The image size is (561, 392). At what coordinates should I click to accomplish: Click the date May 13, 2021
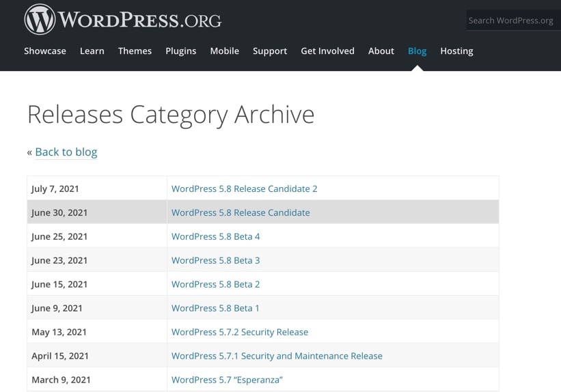coord(59,333)
